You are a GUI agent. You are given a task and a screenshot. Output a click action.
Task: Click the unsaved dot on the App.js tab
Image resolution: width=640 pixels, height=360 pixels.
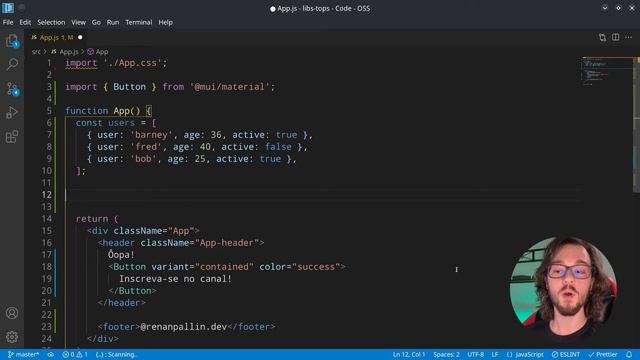(80, 37)
